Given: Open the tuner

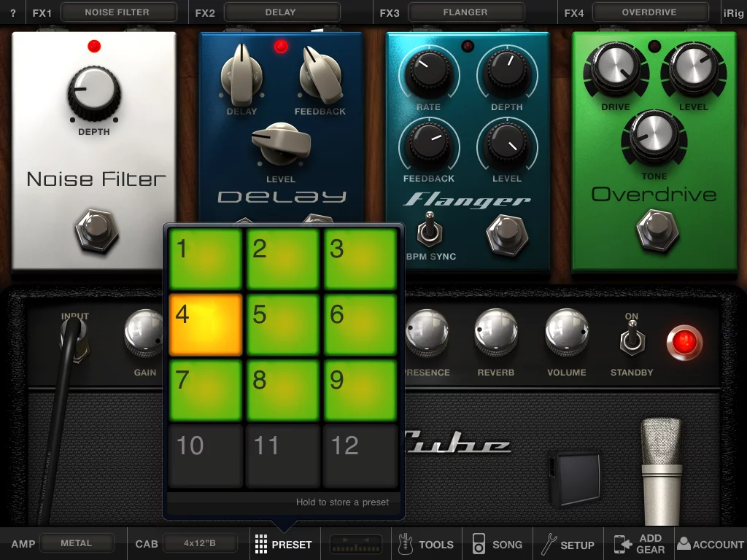Looking at the screenshot, I should (355, 544).
